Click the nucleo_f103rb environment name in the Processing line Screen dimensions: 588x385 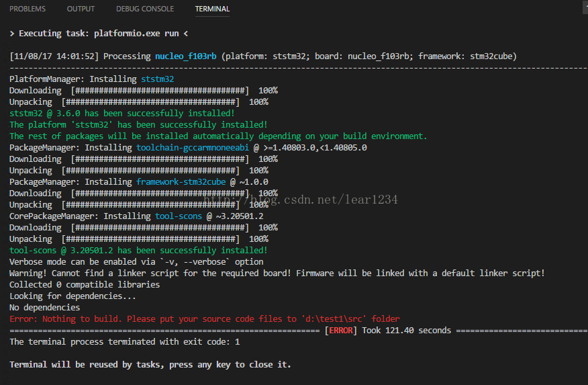click(x=186, y=56)
